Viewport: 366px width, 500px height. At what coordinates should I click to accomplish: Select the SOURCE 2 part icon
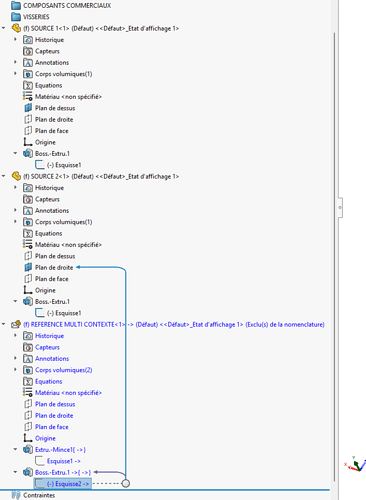(16, 176)
